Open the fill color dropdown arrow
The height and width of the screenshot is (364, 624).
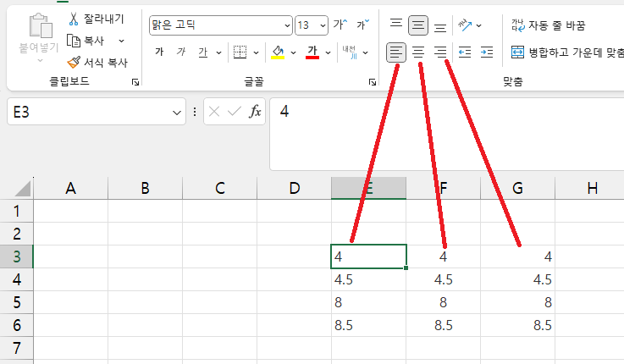coord(293,52)
